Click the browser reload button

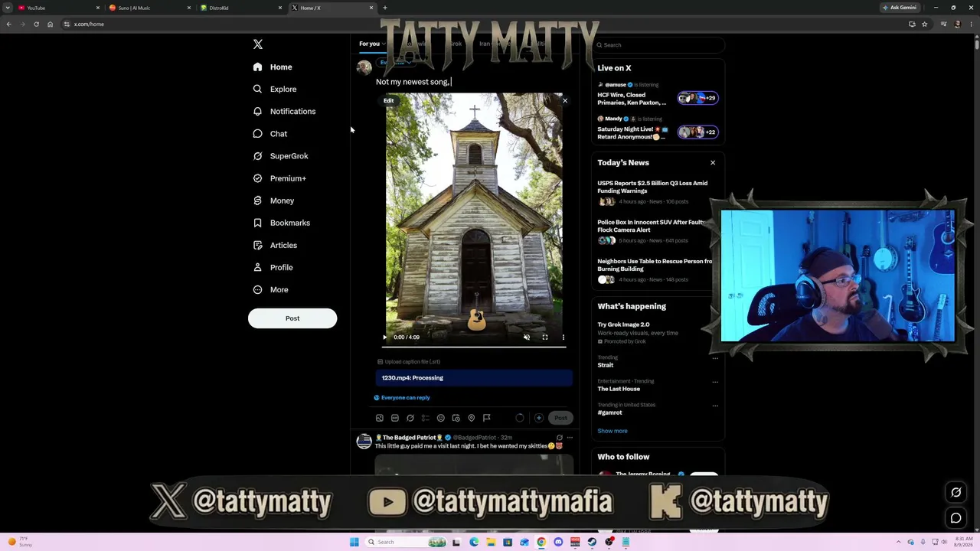pyautogui.click(x=36, y=24)
